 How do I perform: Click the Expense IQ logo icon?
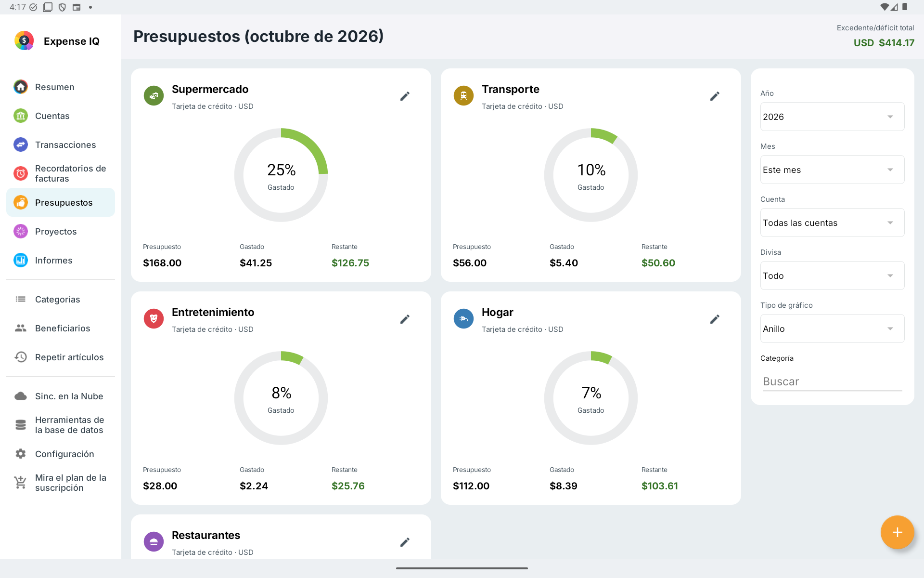pos(24,41)
